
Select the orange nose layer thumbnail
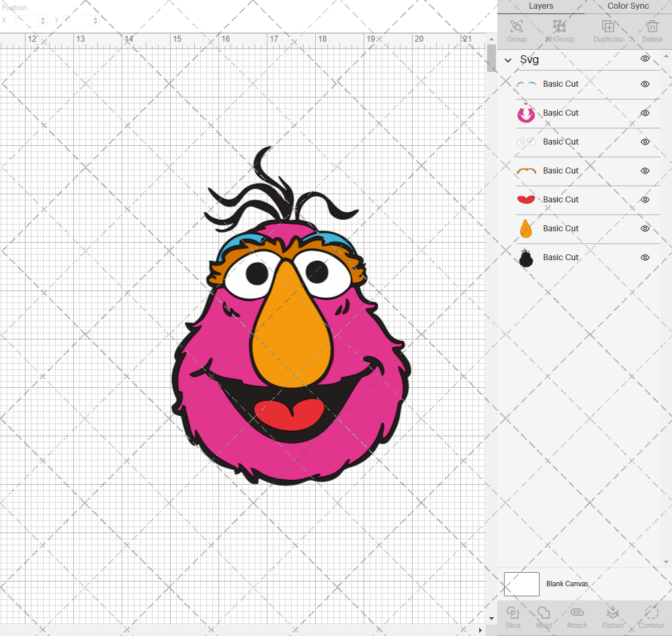[526, 229]
